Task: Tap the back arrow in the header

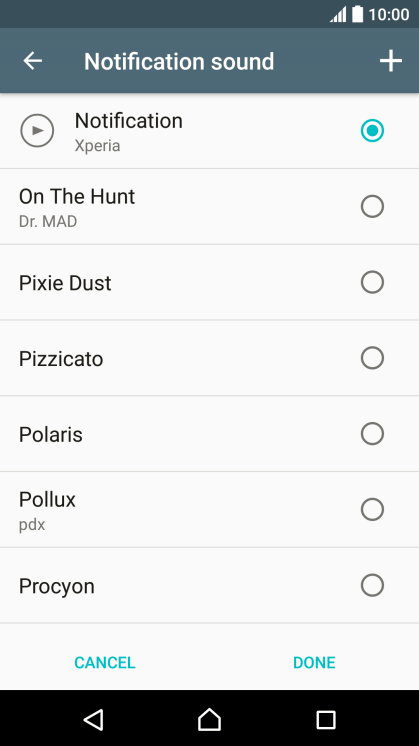Action: (33, 61)
